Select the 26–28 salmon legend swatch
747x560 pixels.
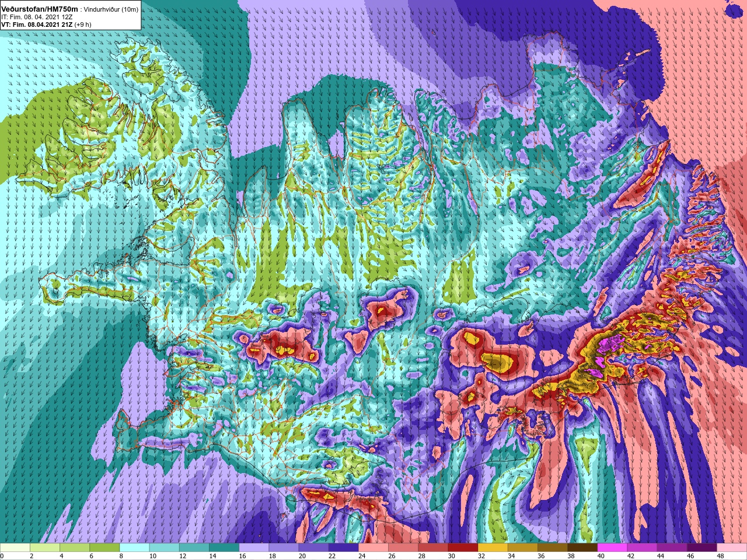[x=403, y=548]
